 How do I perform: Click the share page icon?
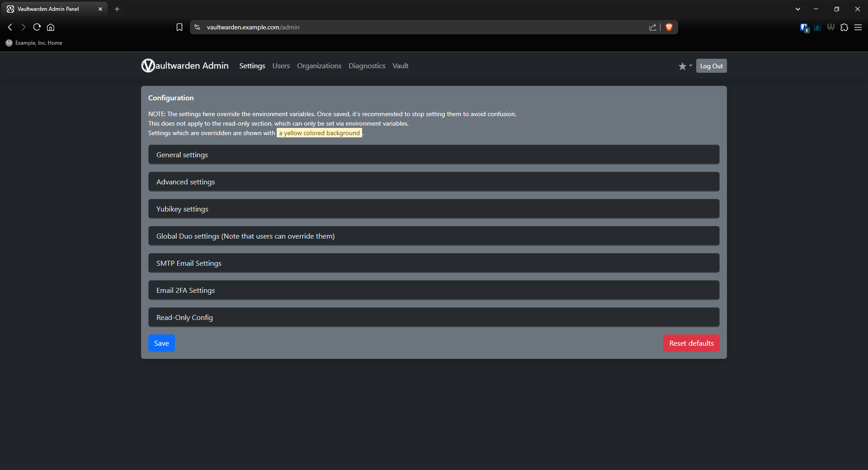(x=652, y=27)
